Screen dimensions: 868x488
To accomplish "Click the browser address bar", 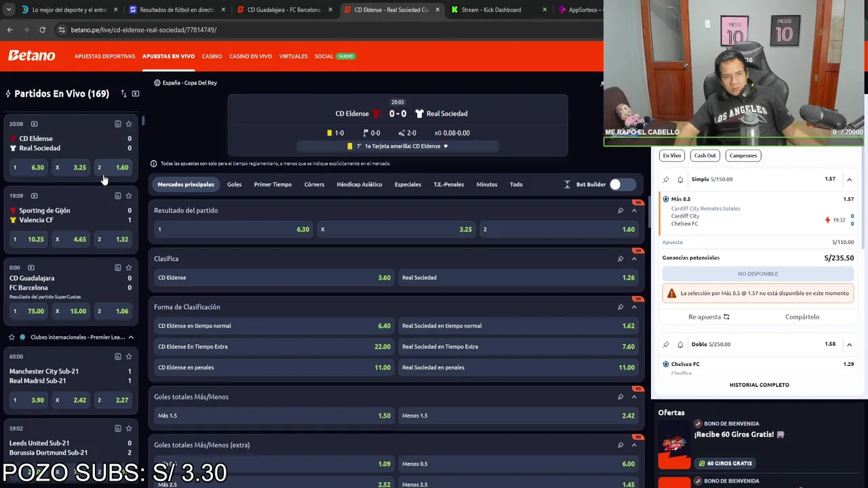I will click(x=325, y=30).
